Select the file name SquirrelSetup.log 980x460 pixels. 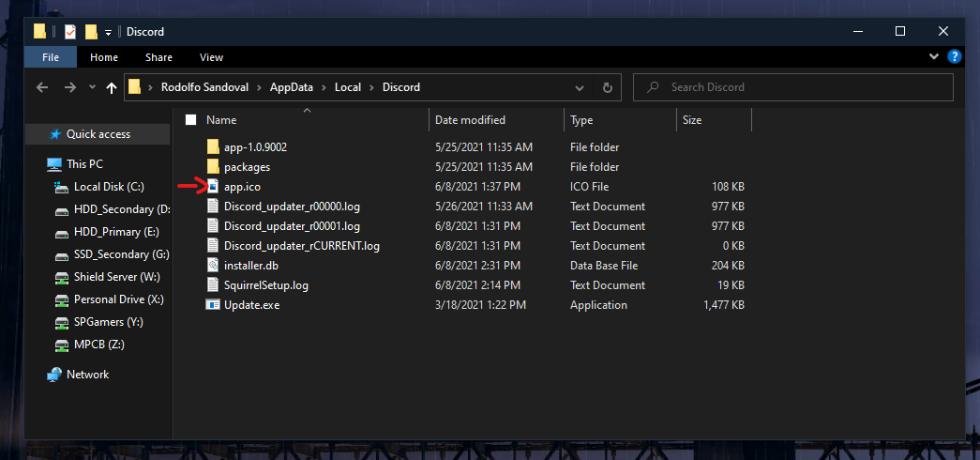click(x=266, y=284)
